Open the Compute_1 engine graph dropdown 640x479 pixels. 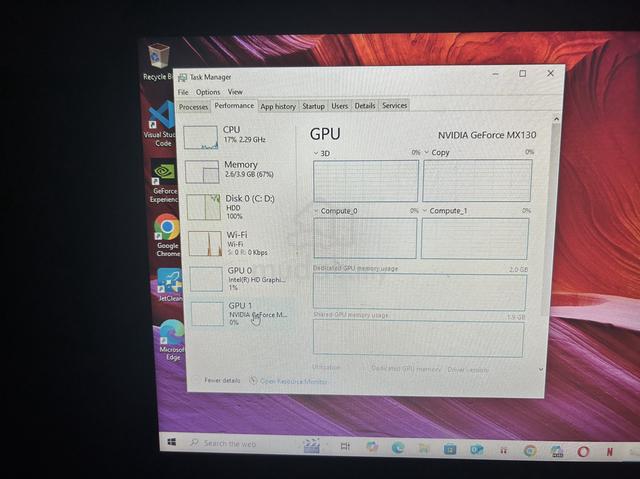[425, 211]
